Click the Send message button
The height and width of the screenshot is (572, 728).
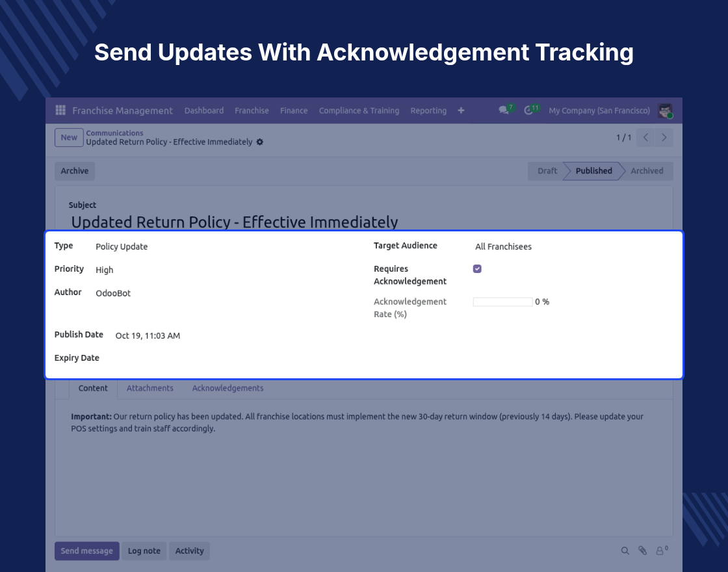[x=87, y=551]
